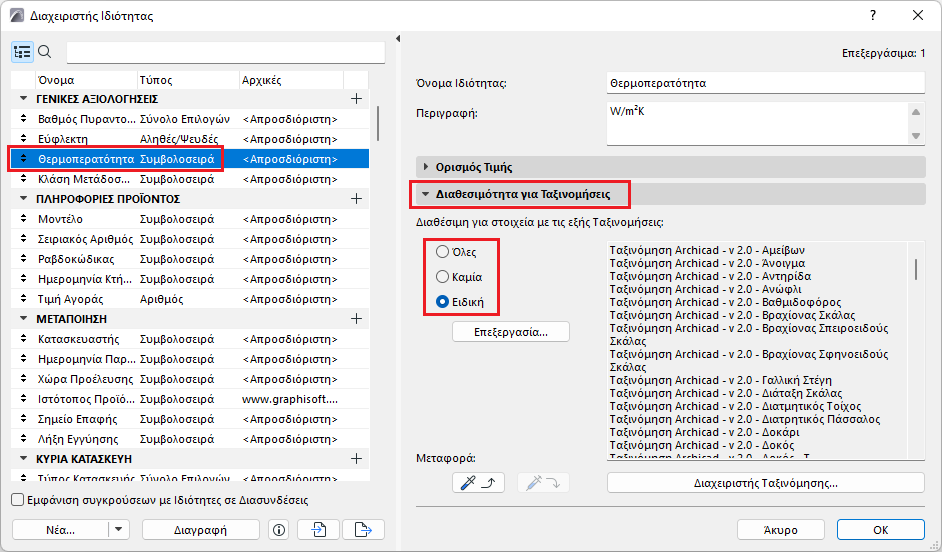942x552 pixels.
Task: Click the export properties icon
Action: (363, 530)
